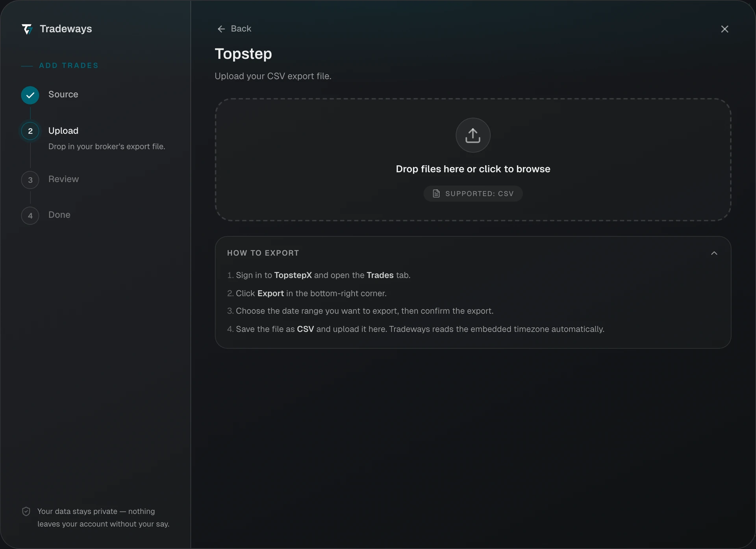756x549 pixels.
Task: Go back using the Back arrow button
Action: 234,29
